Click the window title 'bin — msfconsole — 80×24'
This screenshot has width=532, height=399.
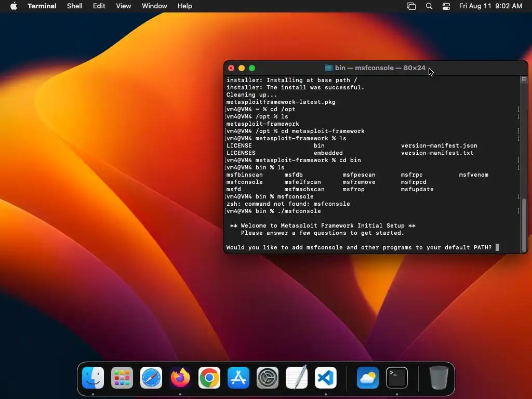[x=380, y=68]
